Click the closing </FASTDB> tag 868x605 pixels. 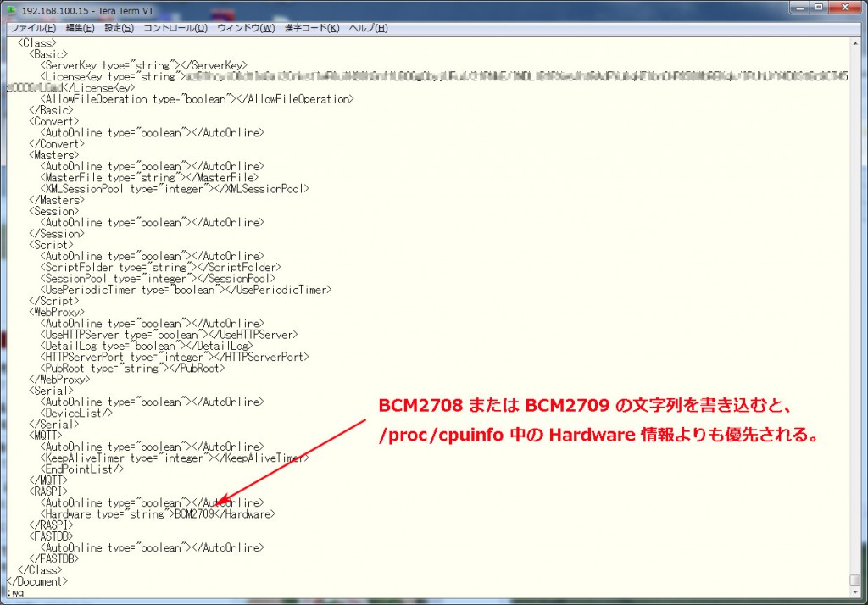coord(53,559)
